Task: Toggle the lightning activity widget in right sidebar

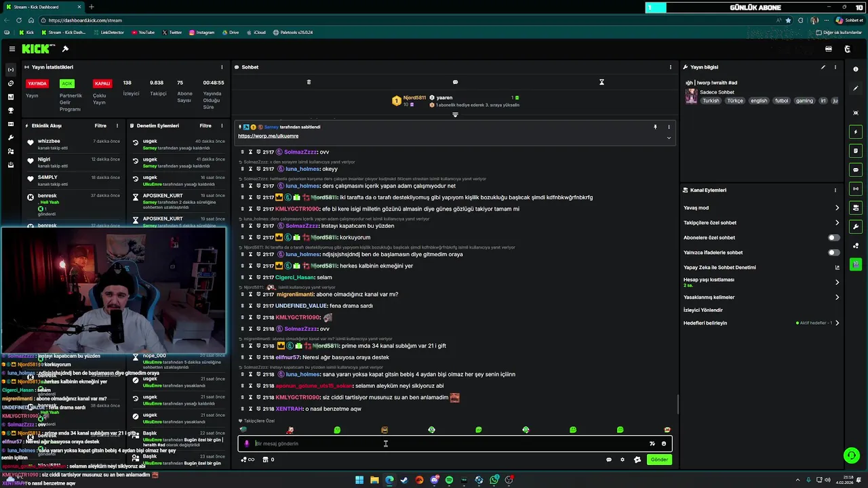Action: [x=856, y=131]
